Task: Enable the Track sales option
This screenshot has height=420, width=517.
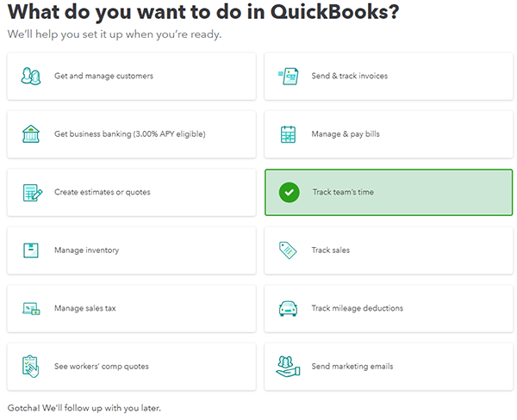Action: [x=389, y=250]
